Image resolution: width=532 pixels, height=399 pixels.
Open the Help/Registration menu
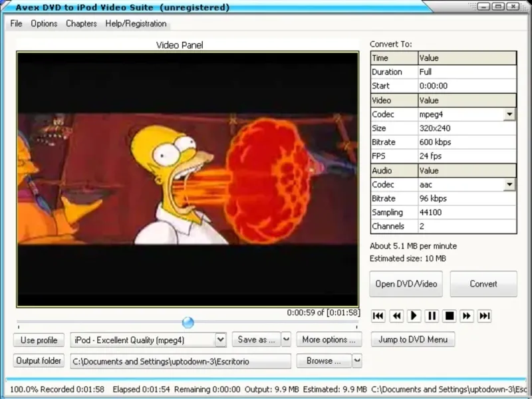point(136,23)
